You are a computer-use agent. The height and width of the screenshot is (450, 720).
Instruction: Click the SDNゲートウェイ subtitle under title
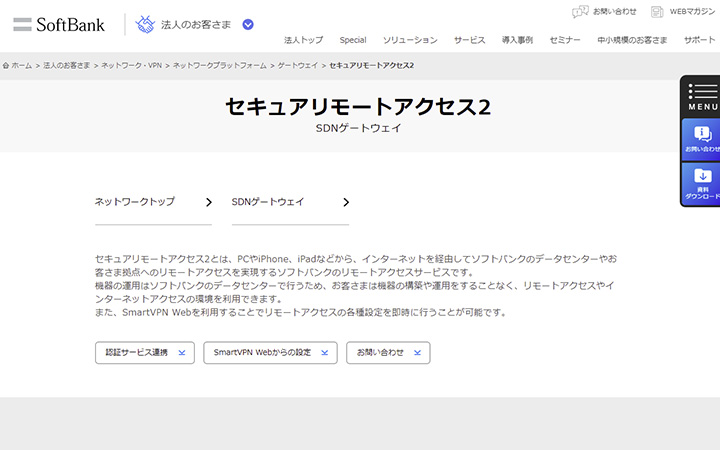click(358, 128)
